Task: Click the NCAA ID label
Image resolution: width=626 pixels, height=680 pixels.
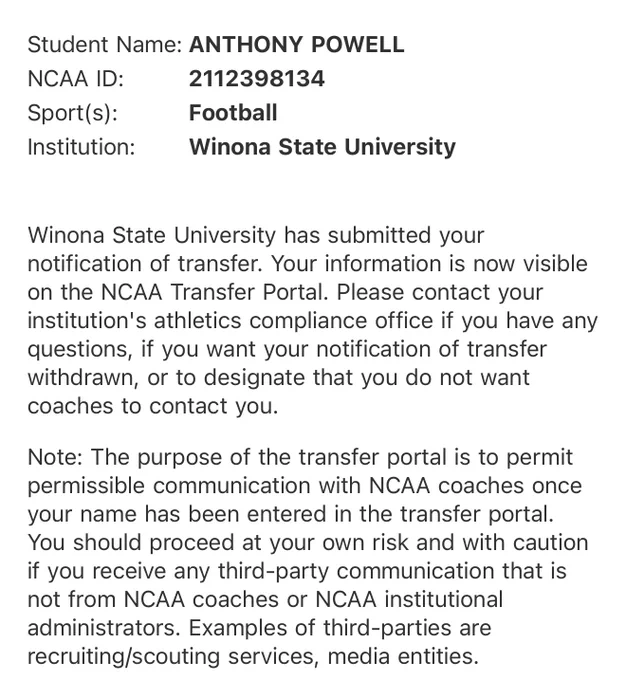Action: (x=75, y=78)
